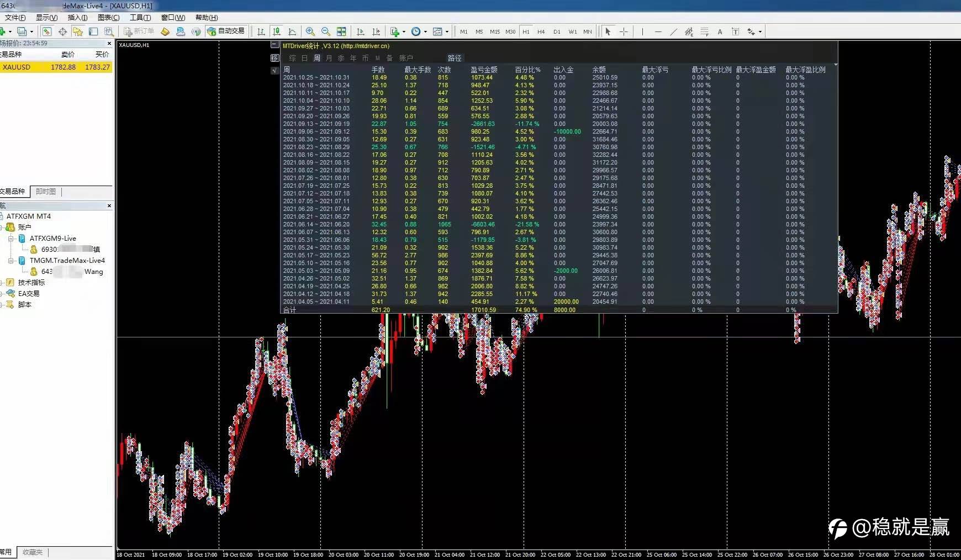Open the MetaEditor yellow book icon
961x560 pixels.
click(x=165, y=31)
